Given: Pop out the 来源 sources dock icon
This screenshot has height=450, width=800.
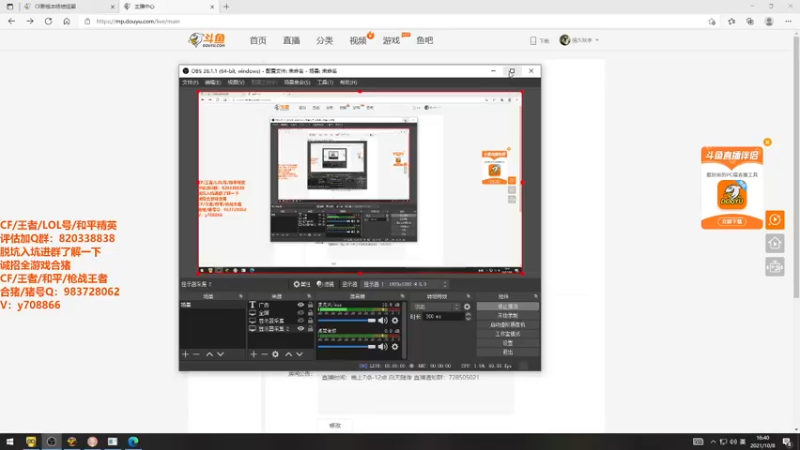Looking at the screenshot, I should tap(309, 296).
